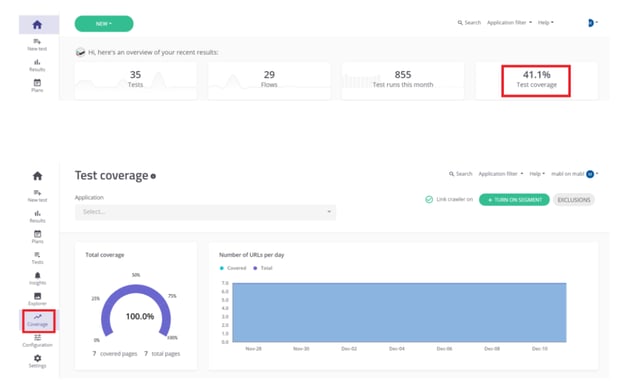Click the 100.0% total coverage gauge

pos(136,312)
